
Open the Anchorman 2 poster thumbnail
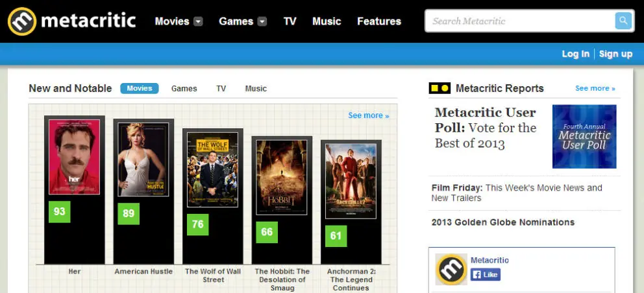pos(351,181)
